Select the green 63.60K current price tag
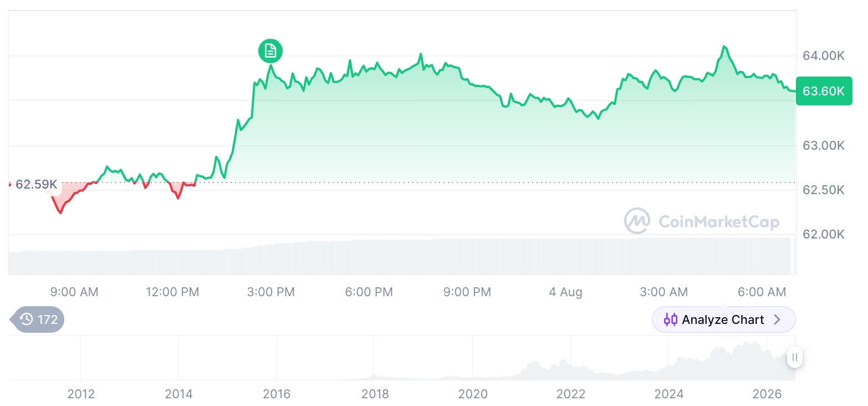 pyautogui.click(x=824, y=91)
